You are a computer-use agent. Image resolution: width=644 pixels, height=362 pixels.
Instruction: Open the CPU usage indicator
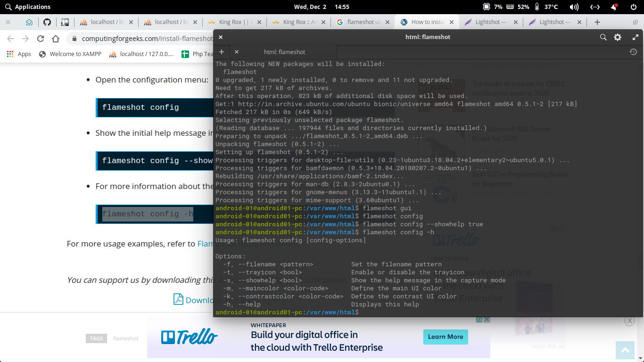pyautogui.click(x=493, y=7)
